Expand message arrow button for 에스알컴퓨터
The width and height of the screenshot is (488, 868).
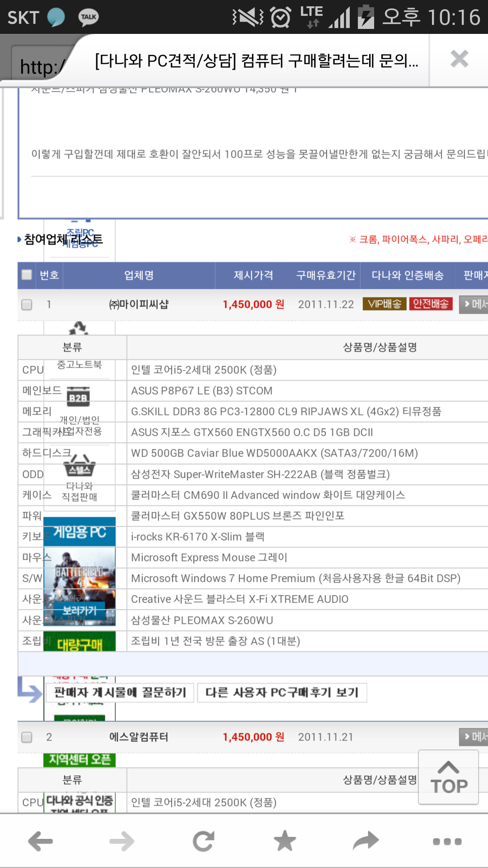(x=474, y=737)
